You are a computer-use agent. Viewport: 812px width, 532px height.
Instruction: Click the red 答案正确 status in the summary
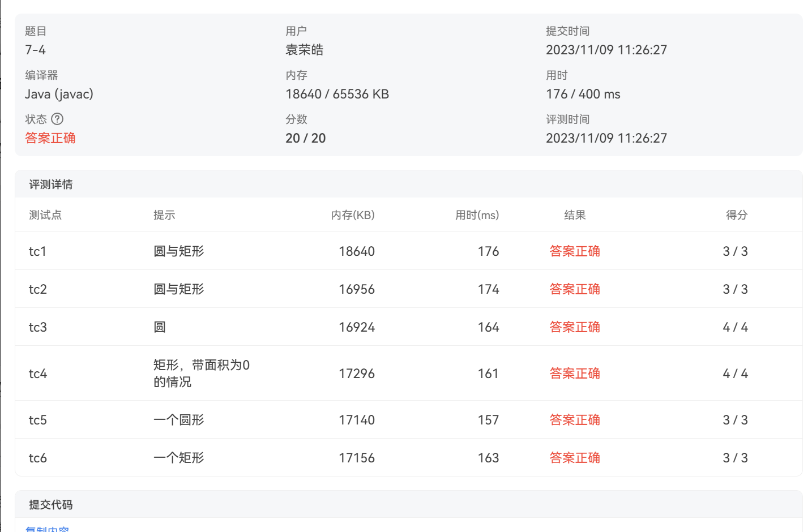[50, 138]
